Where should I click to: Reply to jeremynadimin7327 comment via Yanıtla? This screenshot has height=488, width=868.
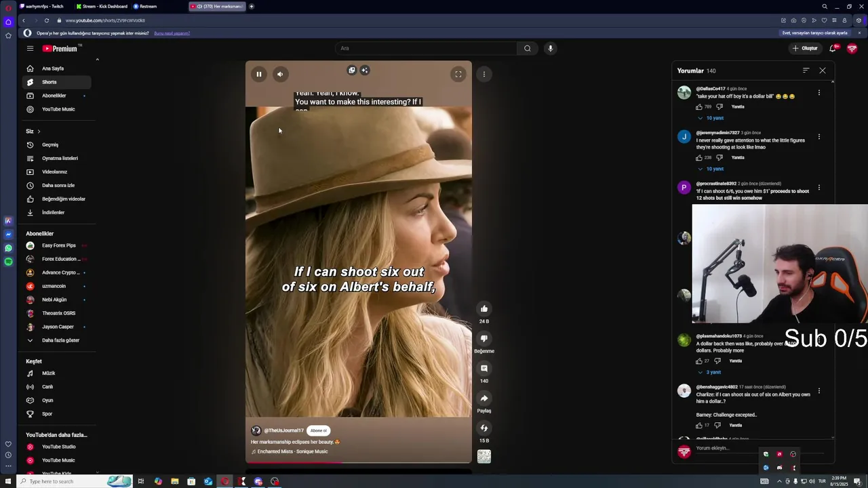tap(738, 157)
